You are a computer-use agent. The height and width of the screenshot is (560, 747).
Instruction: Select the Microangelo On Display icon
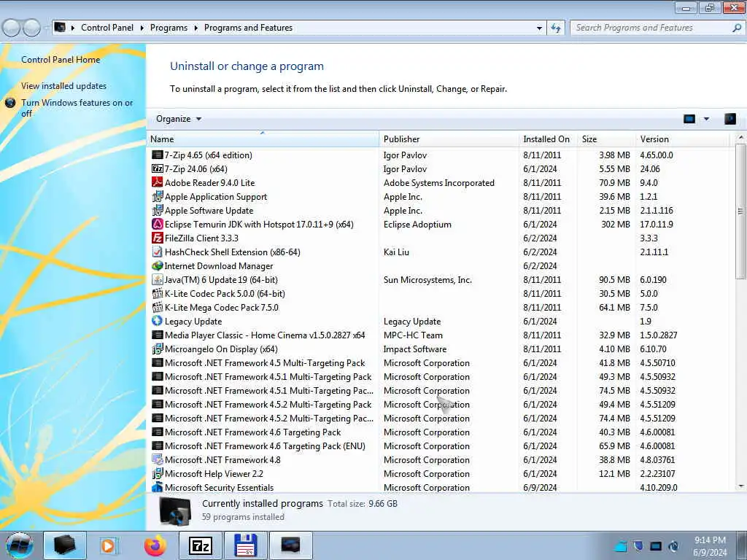[x=158, y=349]
